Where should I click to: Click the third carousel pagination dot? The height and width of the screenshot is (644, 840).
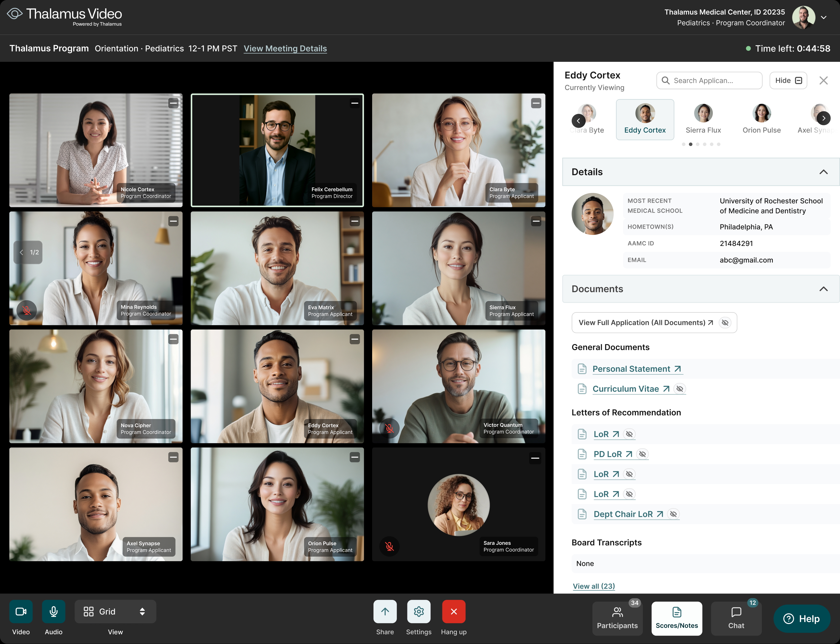pos(697,145)
